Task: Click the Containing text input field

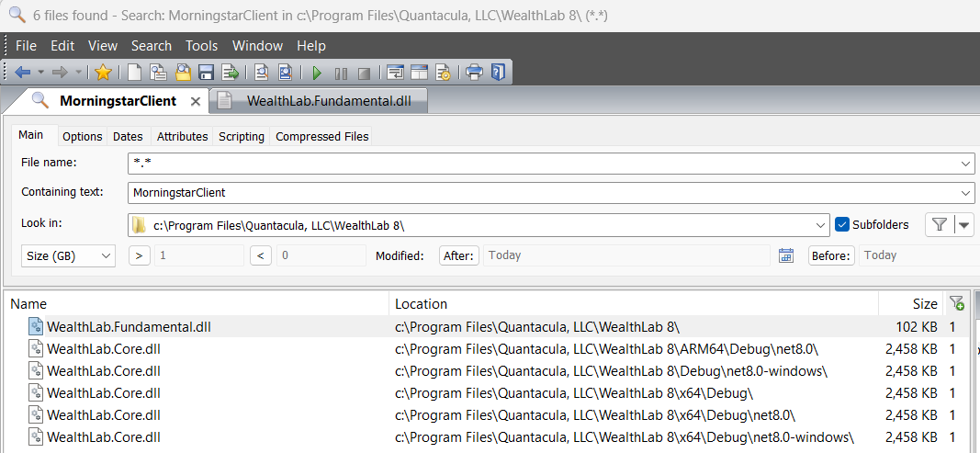Action: (x=542, y=193)
